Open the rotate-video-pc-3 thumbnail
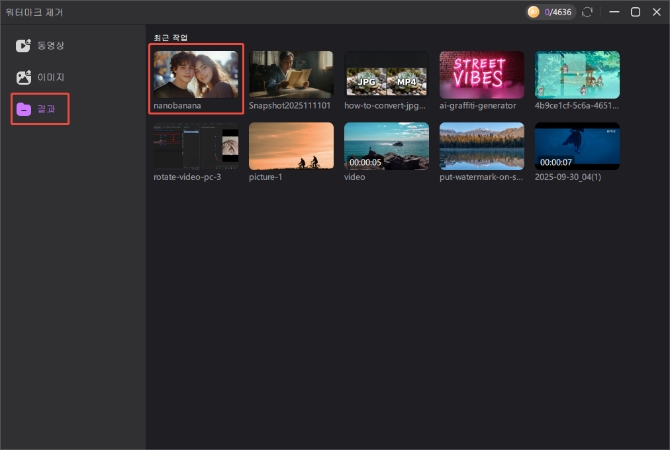Viewport: 670px width, 450px height. point(196,146)
